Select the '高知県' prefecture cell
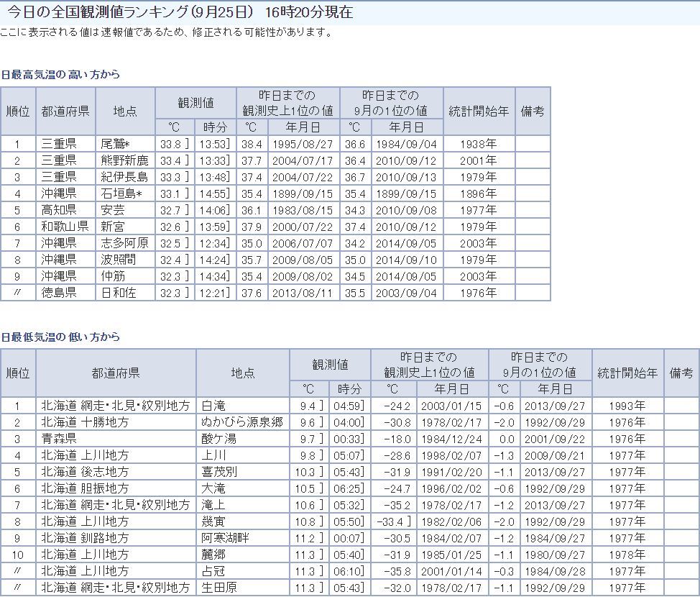This screenshot has width=700, height=597. (x=65, y=210)
